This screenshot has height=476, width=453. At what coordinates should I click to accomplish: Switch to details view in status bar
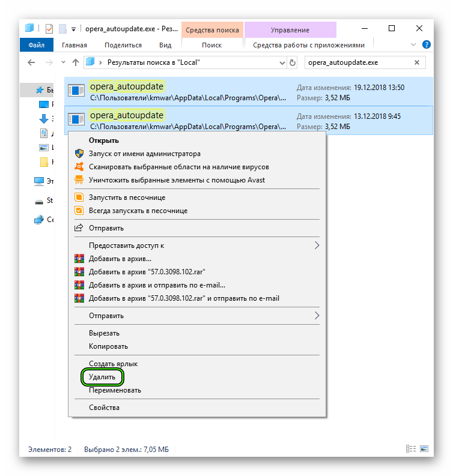(x=411, y=448)
